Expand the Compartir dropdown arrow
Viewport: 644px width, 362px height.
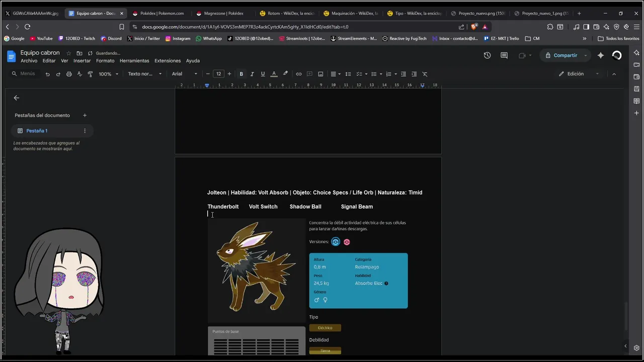pyautogui.click(x=586, y=55)
